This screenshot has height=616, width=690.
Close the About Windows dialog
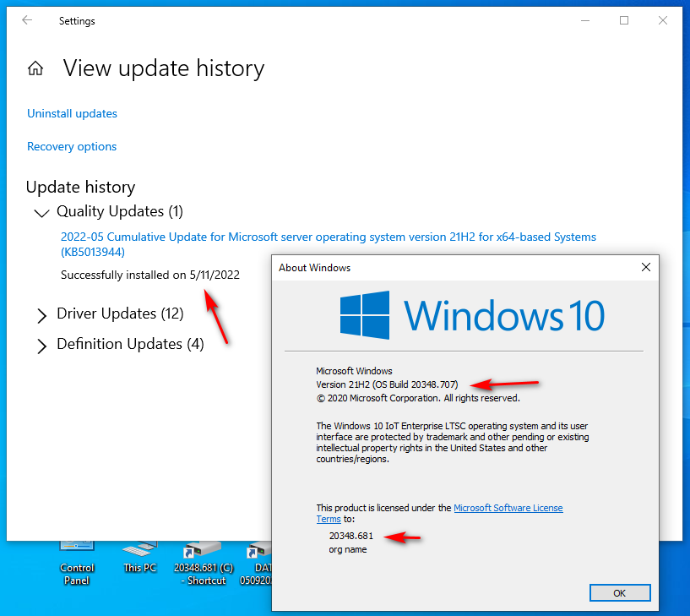(x=645, y=267)
